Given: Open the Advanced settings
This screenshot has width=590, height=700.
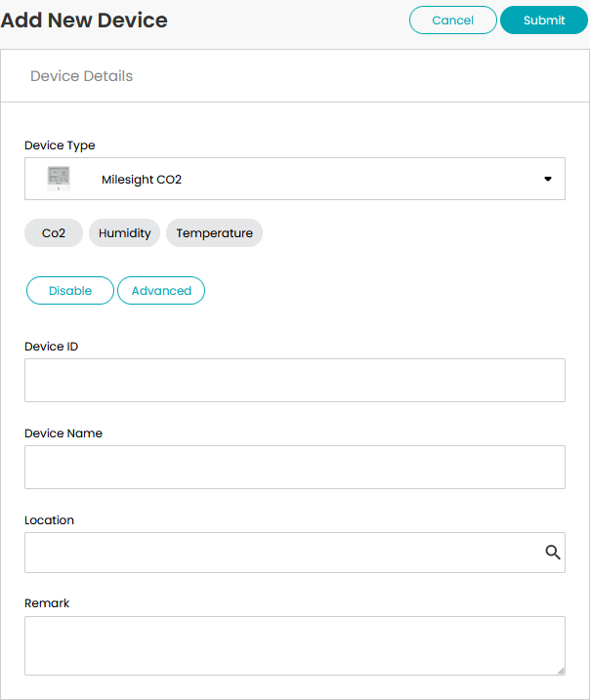Looking at the screenshot, I should [161, 291].
